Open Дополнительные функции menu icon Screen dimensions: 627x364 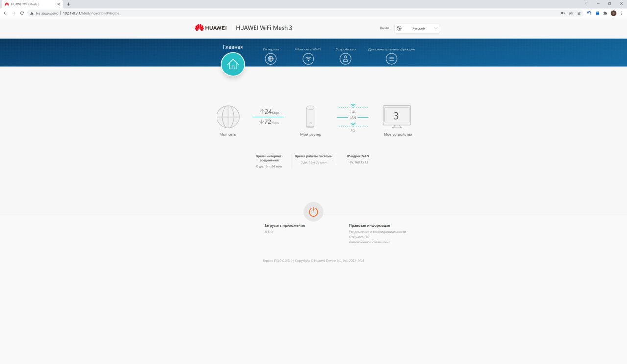pyautogui.click(x=391, y=59)
